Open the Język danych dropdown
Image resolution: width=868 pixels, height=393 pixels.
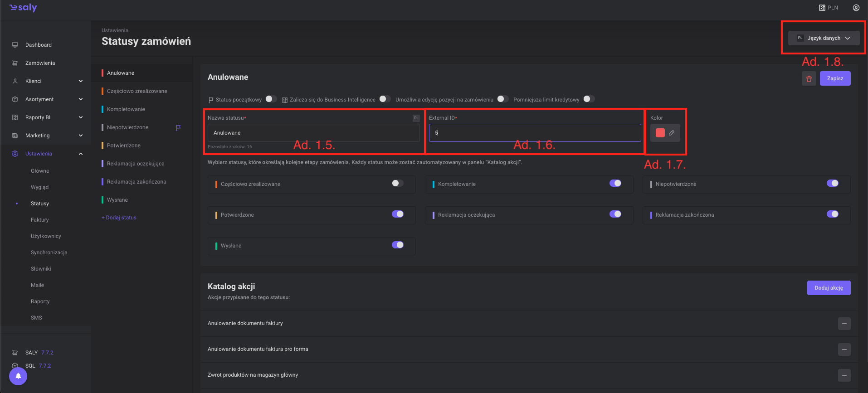[824, 38]
